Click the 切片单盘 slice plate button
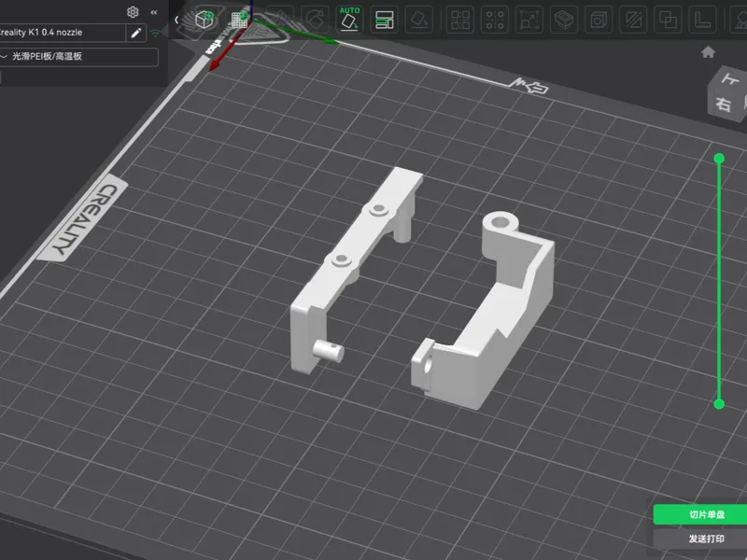The height and width of the screenshot is (560, 747). pos(701,514)
